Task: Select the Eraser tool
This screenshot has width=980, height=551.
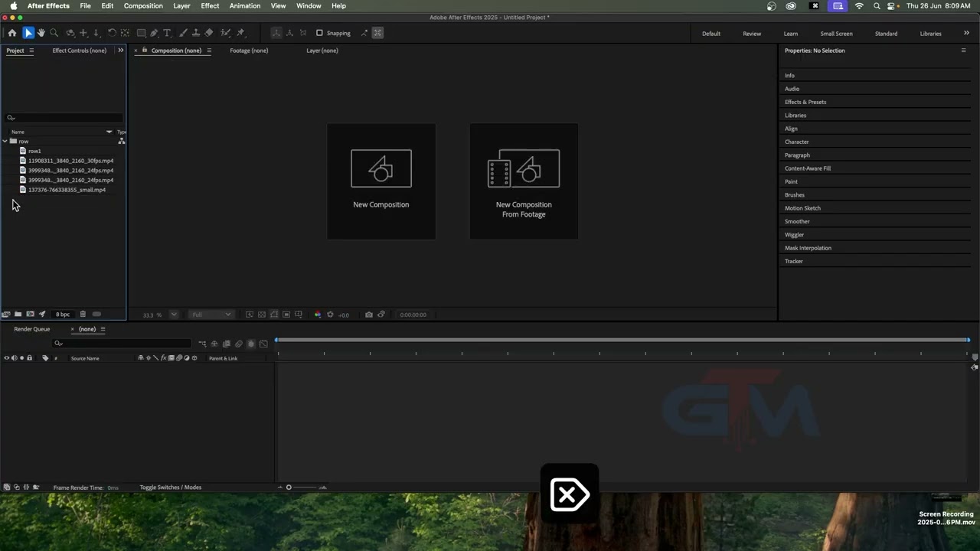Action: point(209,33)
